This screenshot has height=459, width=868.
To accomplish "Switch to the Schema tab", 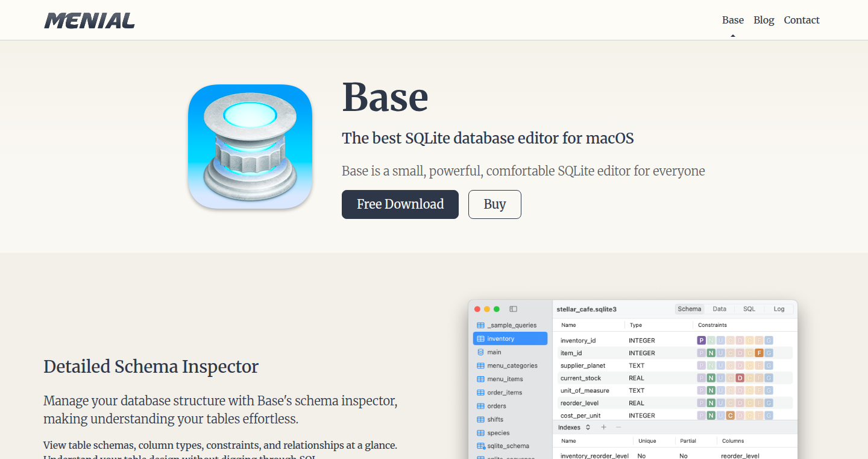I will (x=689, y=309).
